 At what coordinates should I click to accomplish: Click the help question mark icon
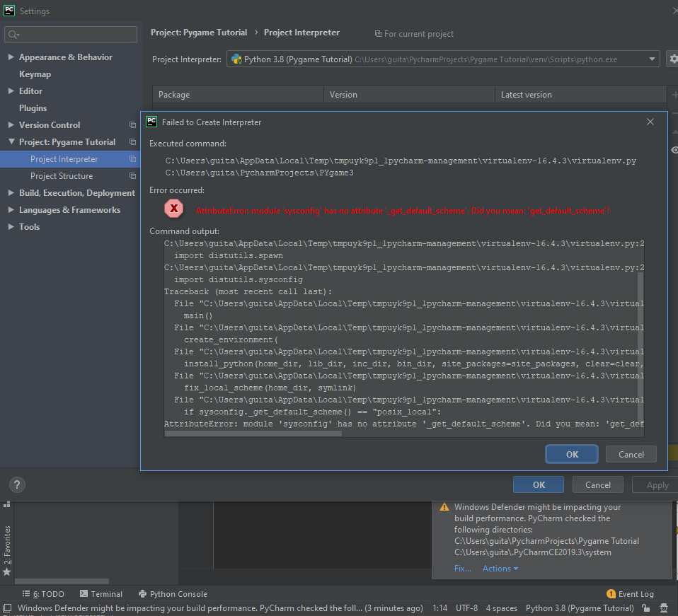point(16,484)
